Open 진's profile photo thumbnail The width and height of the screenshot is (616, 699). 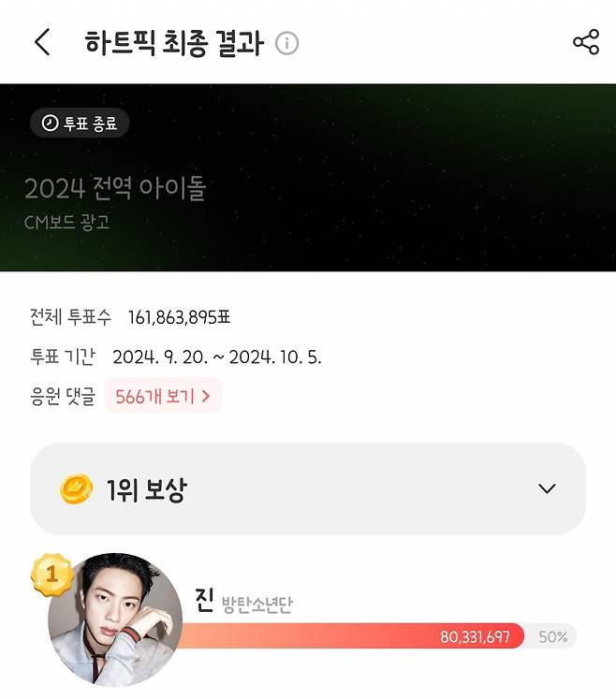click(x=115, y=619)
